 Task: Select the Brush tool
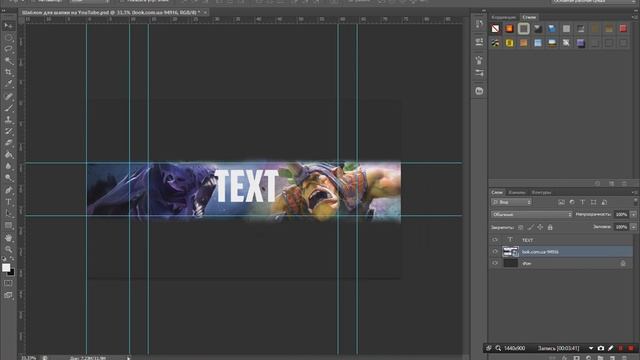click(x=8, y=108)
